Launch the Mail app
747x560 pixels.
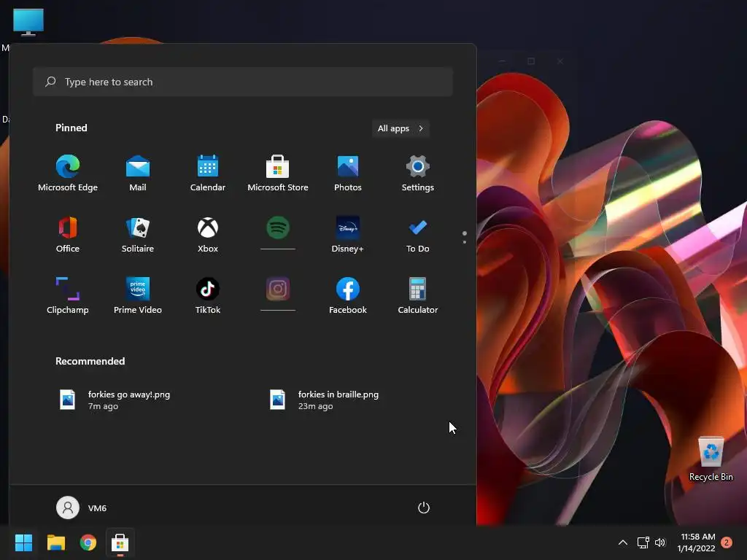coord(138,172)
